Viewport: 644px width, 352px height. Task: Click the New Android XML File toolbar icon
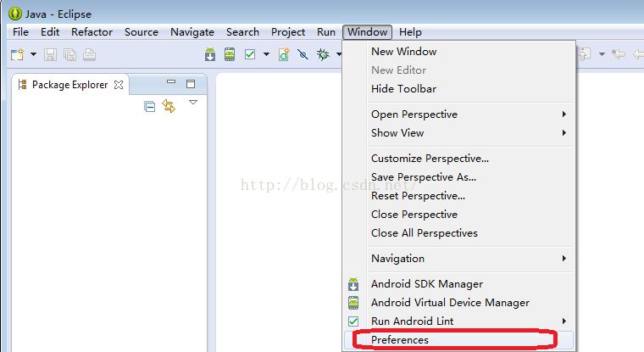click(284, 54)
